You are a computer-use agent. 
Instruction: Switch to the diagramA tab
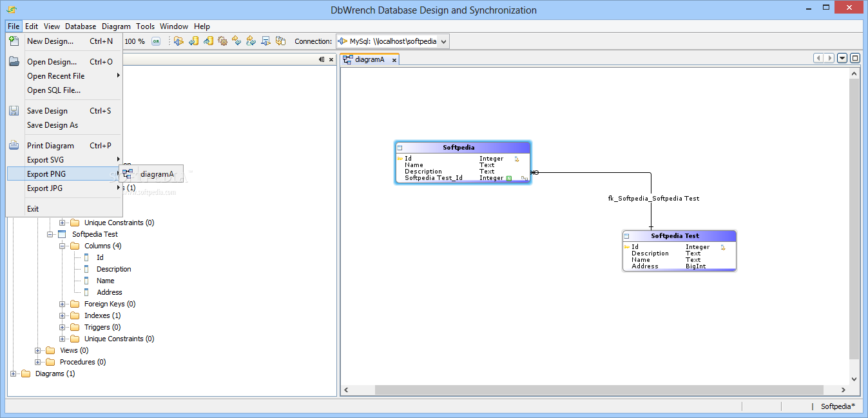click(370, 59)
